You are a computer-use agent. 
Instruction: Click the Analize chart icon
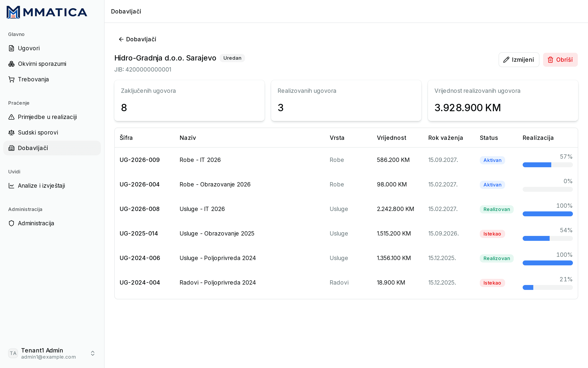(11, 186)
